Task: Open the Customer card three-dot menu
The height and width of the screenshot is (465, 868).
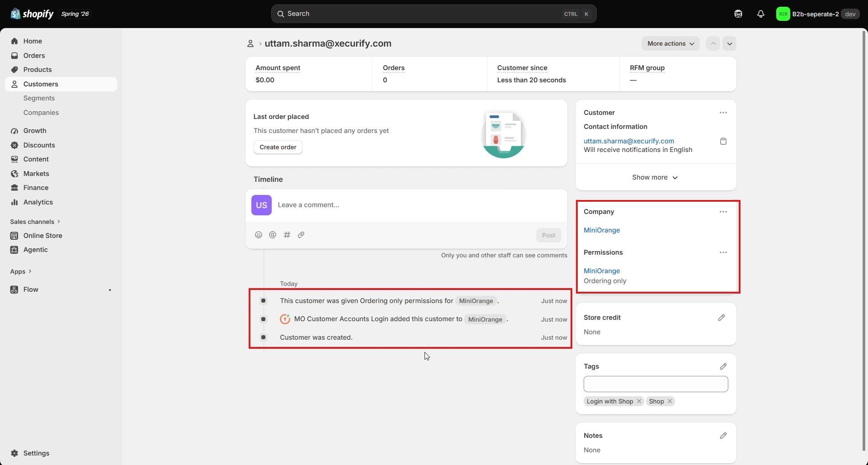Action: pyautogui.click(x=723, y=113)
